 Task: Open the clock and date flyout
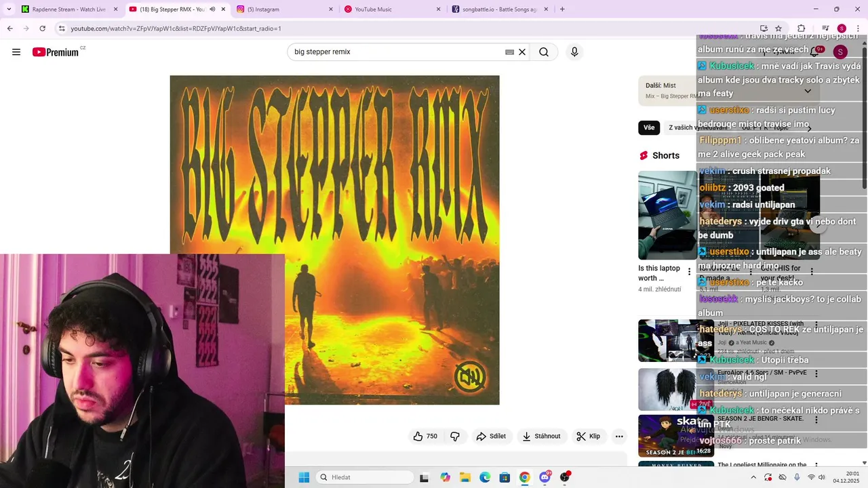pyautogui.click(x=846, y=477)
